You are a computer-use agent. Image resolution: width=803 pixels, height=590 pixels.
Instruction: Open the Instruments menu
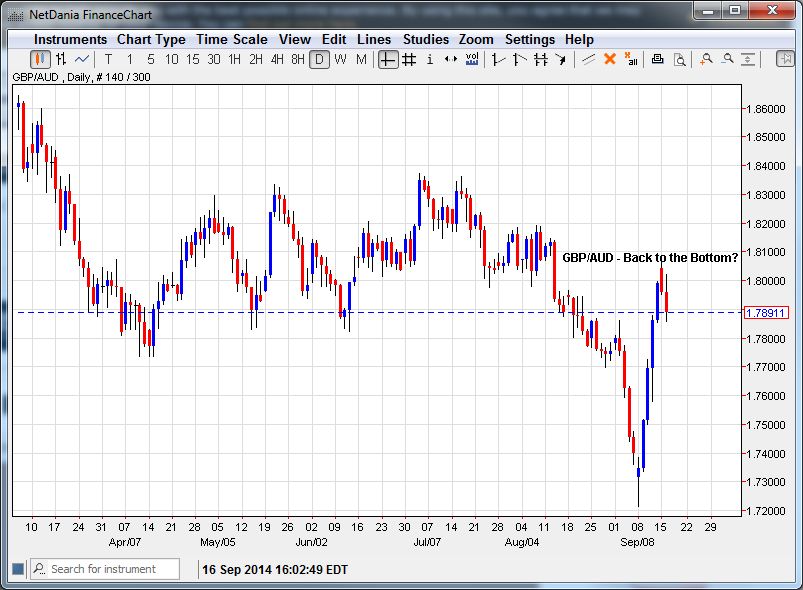tap(70, 39)
